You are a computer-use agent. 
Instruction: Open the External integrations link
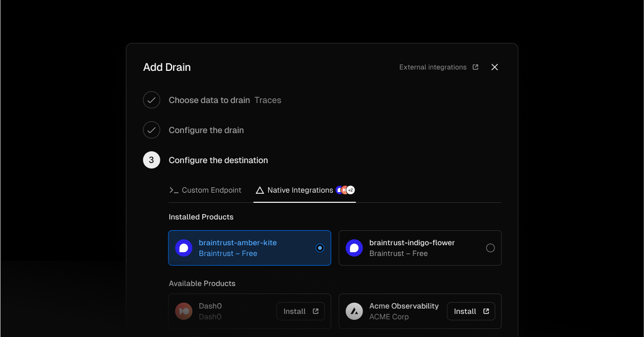click(432, 67)
